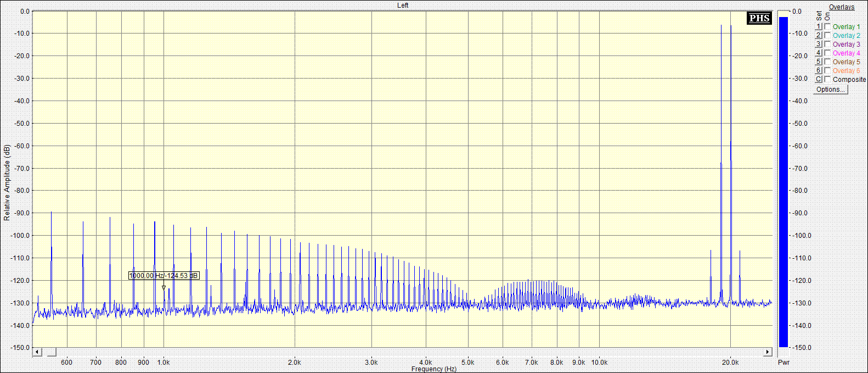This screenshot has width=868, height=373.
Task: Click the 20.0k frequency tick label
Action: point(730,362)
